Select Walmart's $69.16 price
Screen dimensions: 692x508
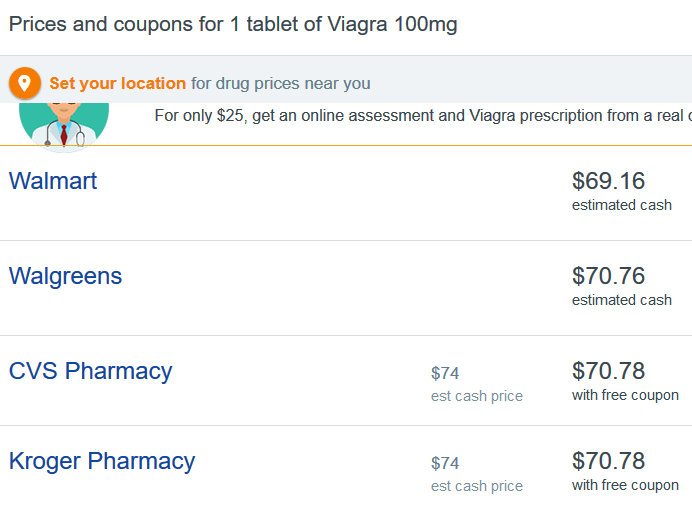[609, 181]
